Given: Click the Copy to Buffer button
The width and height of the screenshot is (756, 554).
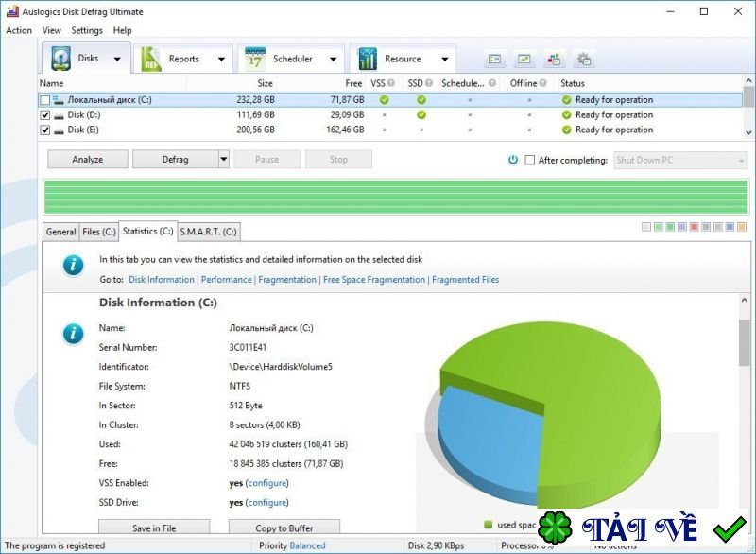Looking at the screenshot, I should [x=283, y=528].
